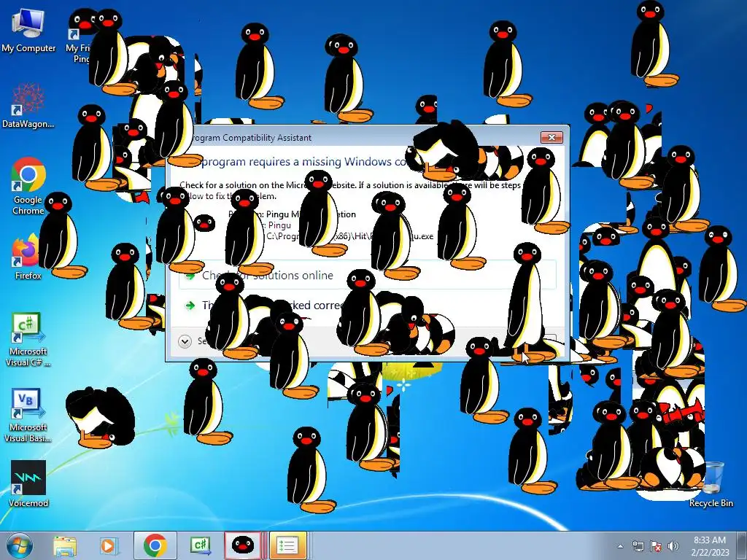Screen dimensions: 747x560
Task: Open the volume speaker tray icon
Action: click(x=673, y=546)
